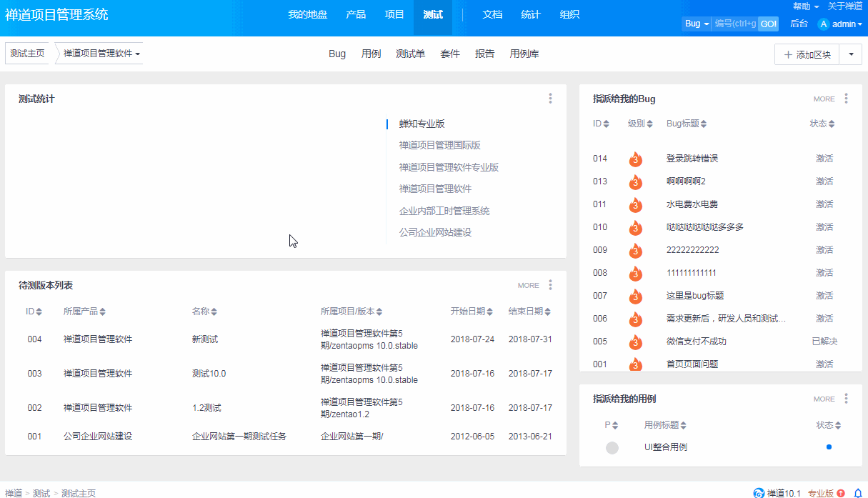Click the admin user avatar icon
Viewport: 868px width, 498px height.
pos(823,24)
